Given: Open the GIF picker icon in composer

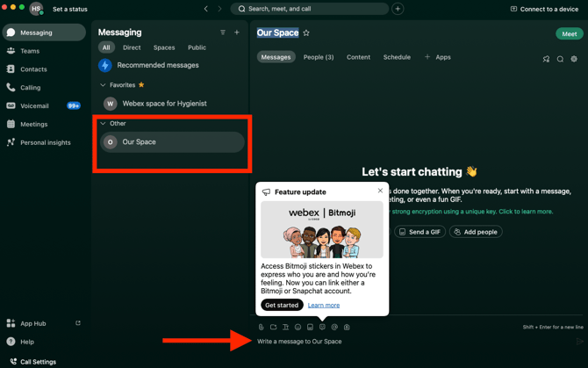Looking at the screenshot, I should tap(310, 327).
